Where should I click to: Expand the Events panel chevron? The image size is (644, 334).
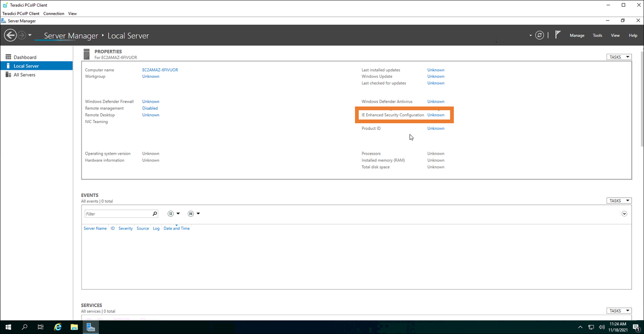624,214
